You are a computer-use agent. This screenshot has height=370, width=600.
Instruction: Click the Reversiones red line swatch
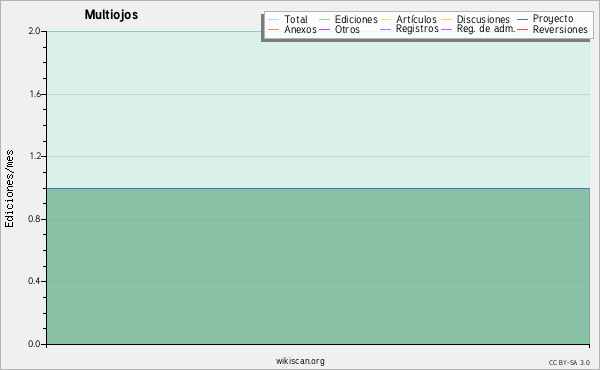(522, 29)
